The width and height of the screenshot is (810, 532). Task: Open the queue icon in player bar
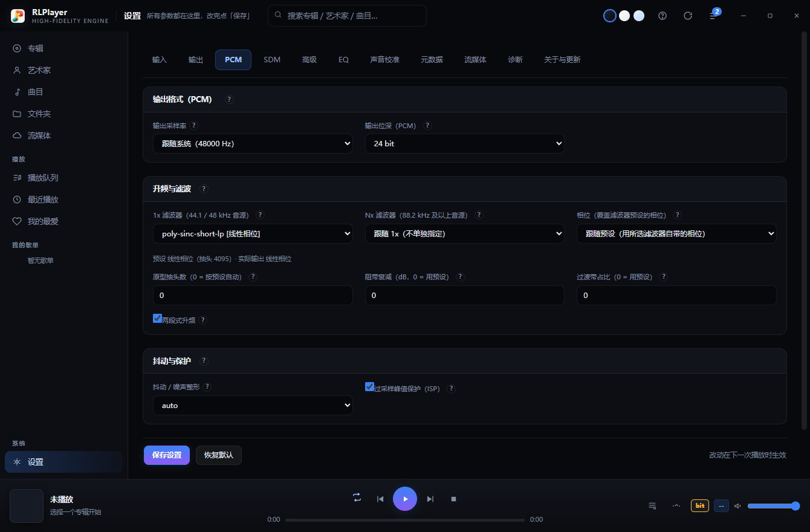[x=652, y=505]
